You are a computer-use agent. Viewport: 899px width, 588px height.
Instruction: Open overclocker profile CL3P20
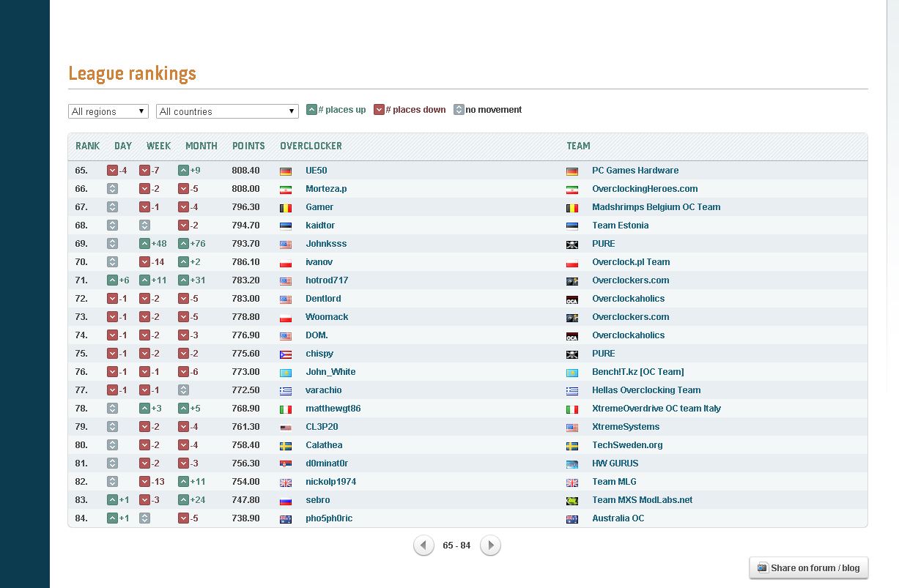pyautogui.click(x=322, y=426)
